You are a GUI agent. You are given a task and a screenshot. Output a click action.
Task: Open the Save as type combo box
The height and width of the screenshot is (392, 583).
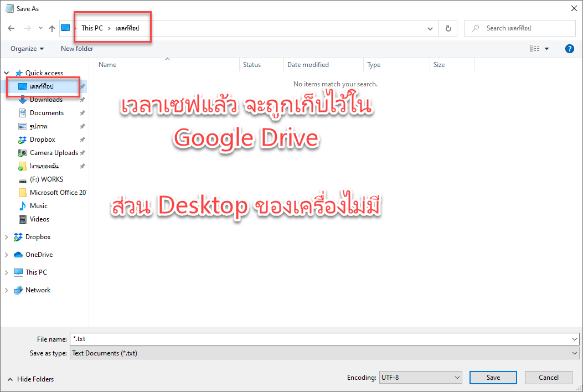coord(324,353)
